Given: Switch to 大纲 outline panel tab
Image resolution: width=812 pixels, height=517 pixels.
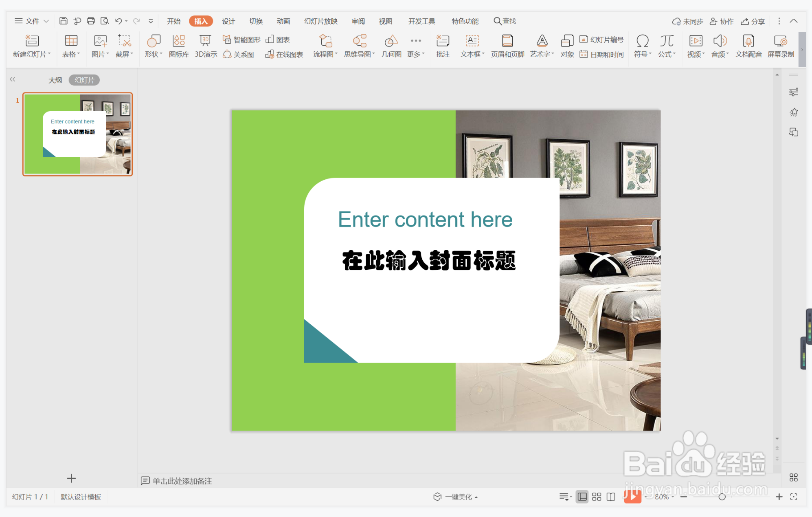Looking at the screenshot, I should pos(55,80).
